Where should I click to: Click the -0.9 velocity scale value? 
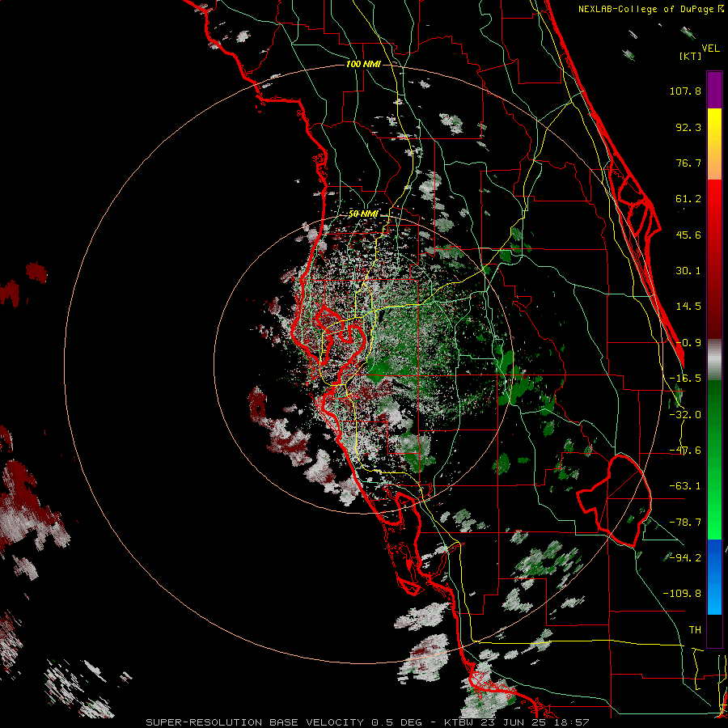pos(688,343)
